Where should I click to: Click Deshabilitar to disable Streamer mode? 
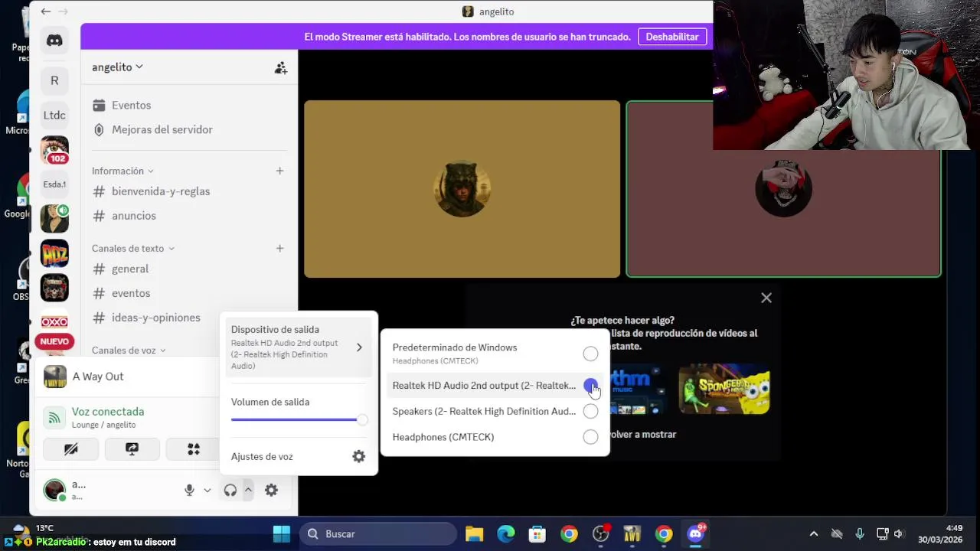click(x=672, y=37)
